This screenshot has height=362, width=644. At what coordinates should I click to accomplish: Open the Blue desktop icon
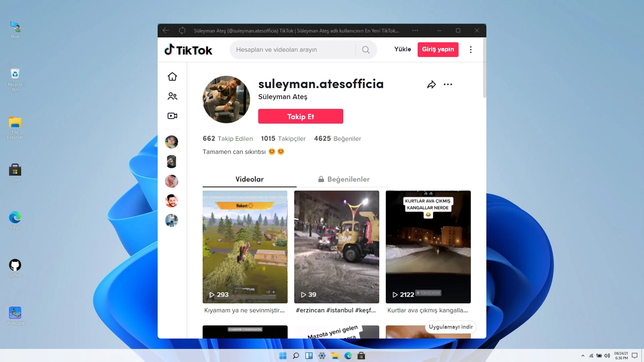point(15,29)
